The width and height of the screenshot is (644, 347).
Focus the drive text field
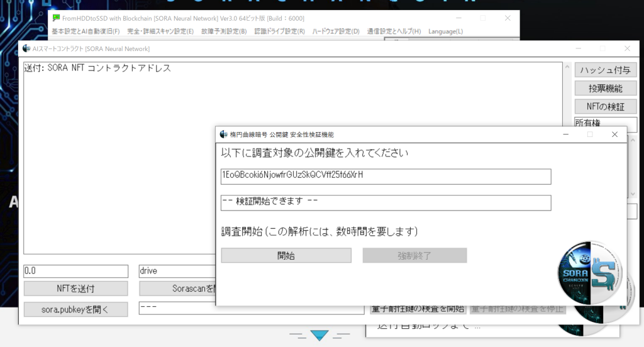pyautogui.click(x=177, y=271)
